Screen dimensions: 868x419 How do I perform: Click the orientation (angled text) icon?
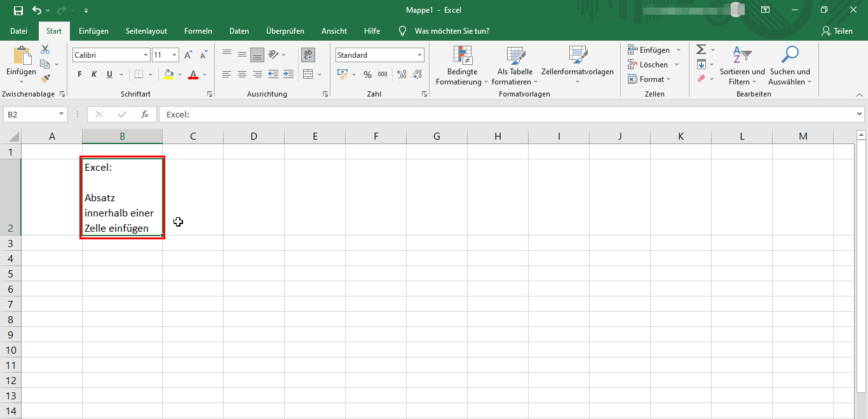[273, 55]
